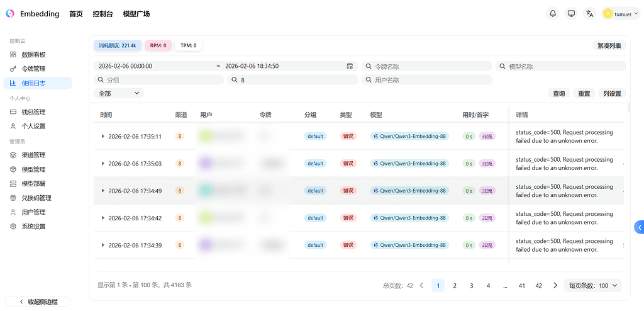Go to page 41
The height and width of the screenshot is (311, 644).
click(x=521, y=285)
